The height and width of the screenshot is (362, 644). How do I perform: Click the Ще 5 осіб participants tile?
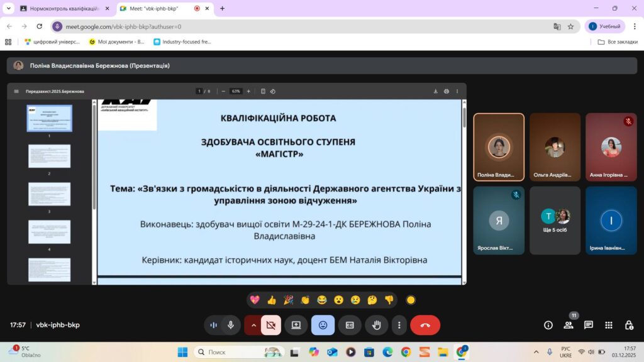[x=555, y=220]
